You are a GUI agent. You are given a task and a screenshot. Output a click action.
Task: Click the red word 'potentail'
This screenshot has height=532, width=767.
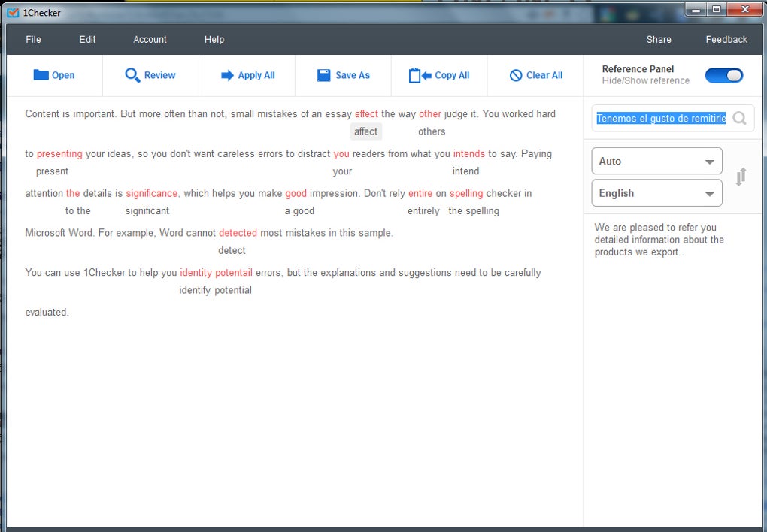234,272
